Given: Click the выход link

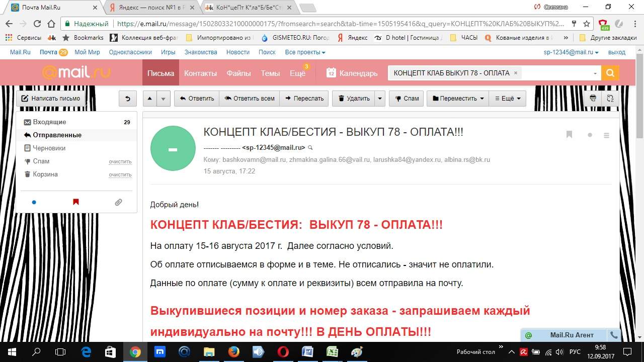Looking at the screenshot, I should click(x=617, y=52).
